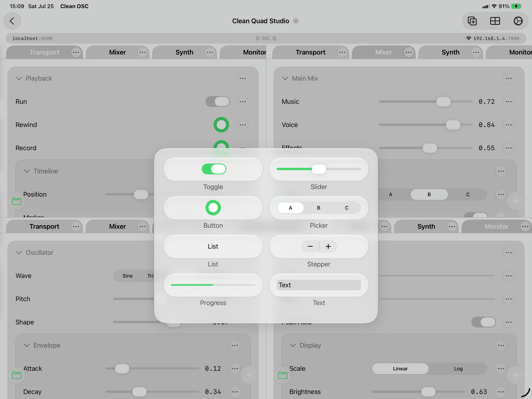The image size is (532, 399).
Task: Open more options for the Decay row
Action: [235, 392]
